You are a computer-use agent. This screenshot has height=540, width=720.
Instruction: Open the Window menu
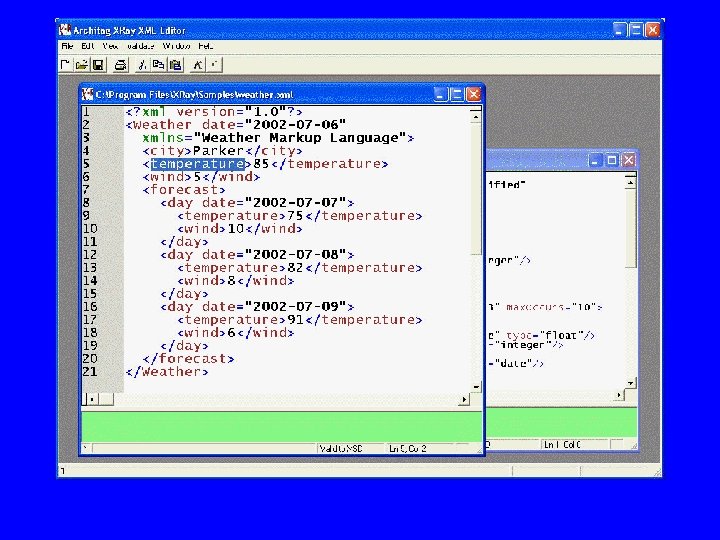176,46
